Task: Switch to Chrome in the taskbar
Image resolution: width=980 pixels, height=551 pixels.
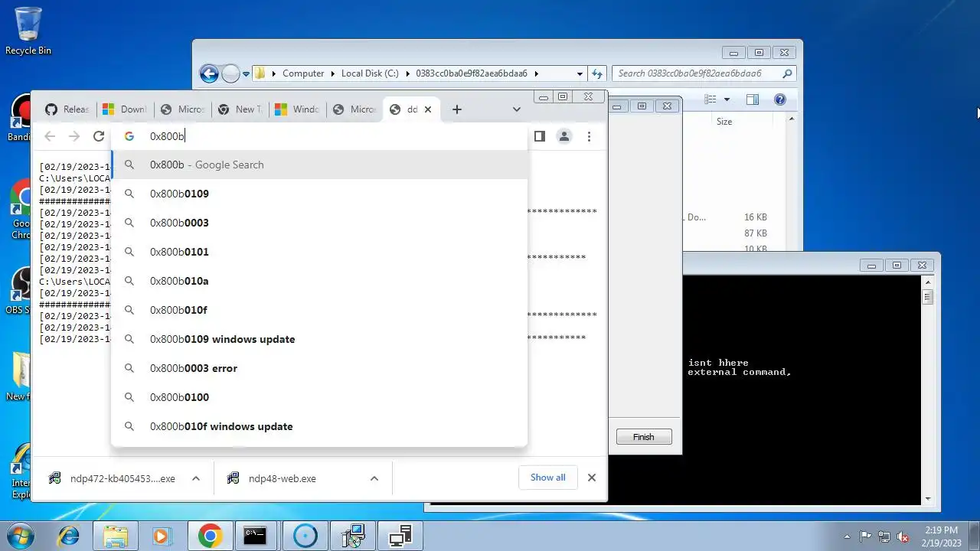Action: 211,536
